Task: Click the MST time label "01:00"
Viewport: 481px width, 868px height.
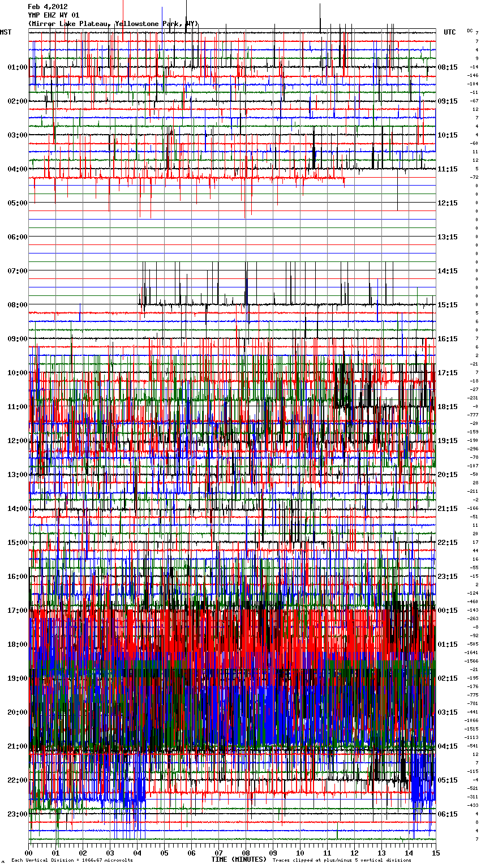Action: click(x=18, y=67)
